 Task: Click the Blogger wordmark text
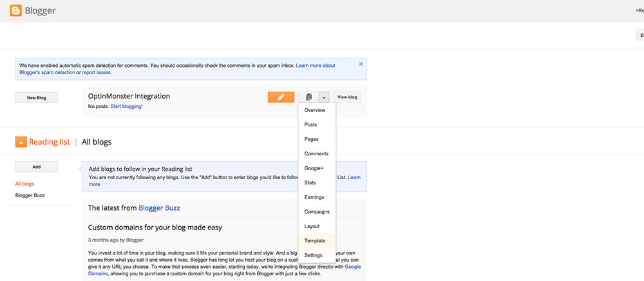(40, 11)
